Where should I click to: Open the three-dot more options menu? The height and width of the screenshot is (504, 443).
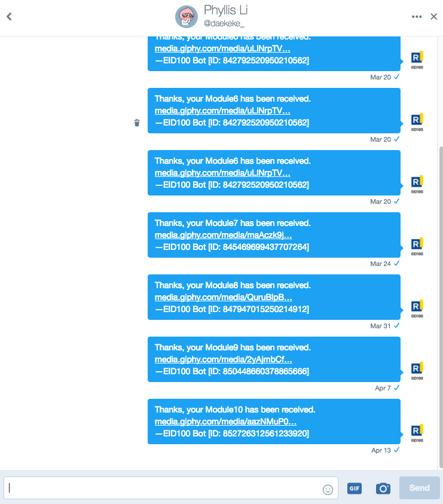coord(417,17)
